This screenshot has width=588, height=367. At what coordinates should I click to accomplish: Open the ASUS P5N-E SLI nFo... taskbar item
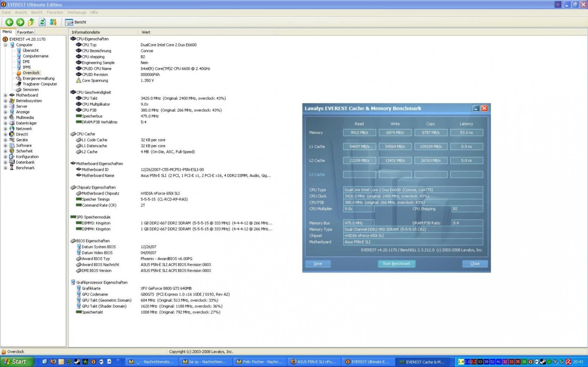pyautogui.click(x=314, y=362)
